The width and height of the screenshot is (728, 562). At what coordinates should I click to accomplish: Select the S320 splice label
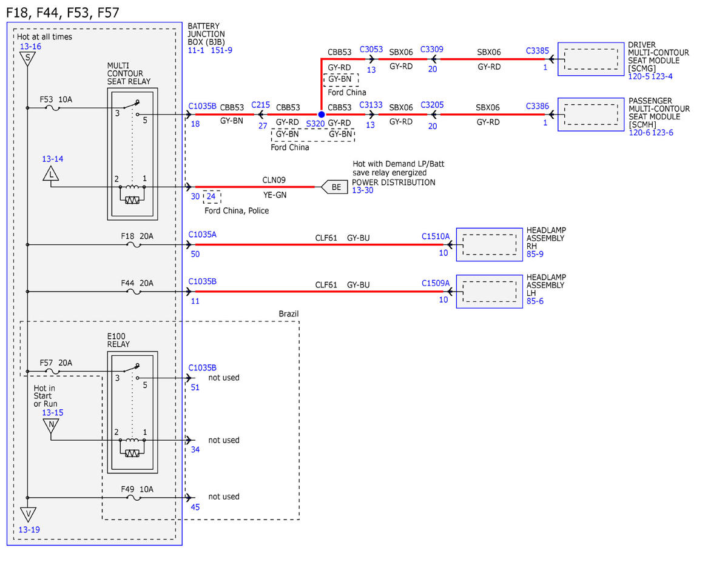coord(315,124)
